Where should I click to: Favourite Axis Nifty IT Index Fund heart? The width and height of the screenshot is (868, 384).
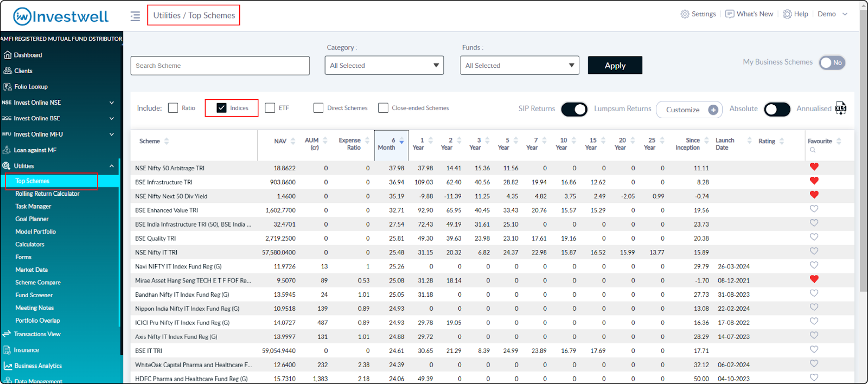point(814,336)
